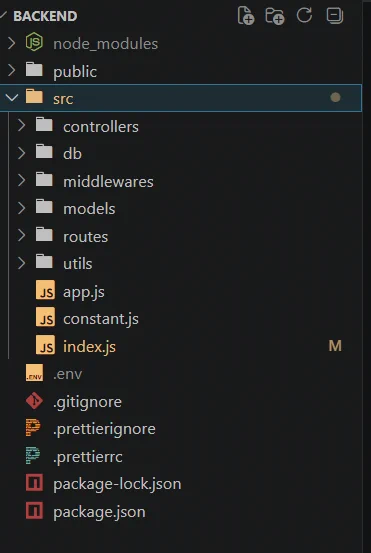Open the constant.js file
Image resolution: width=371 pixels, height=553 pixels.
101,319
